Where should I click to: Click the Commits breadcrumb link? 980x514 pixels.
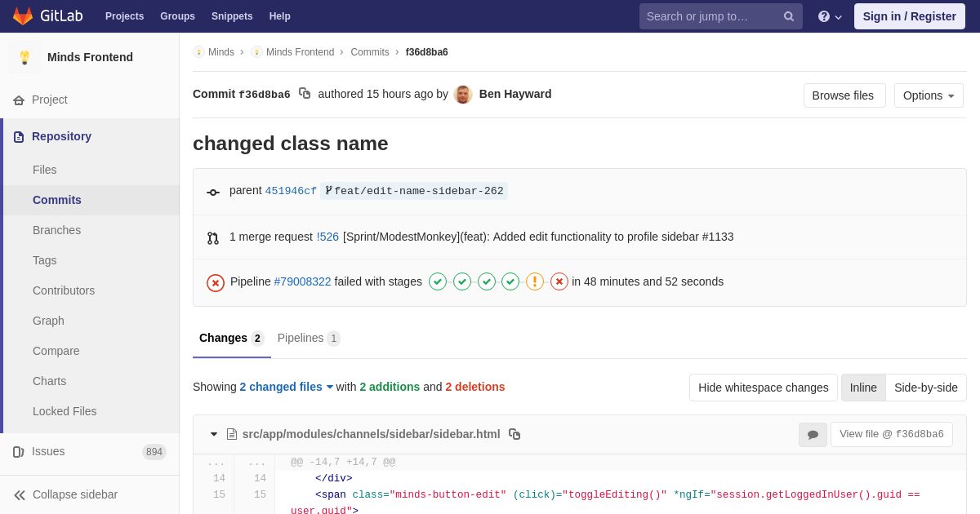[x=370, y=52]
